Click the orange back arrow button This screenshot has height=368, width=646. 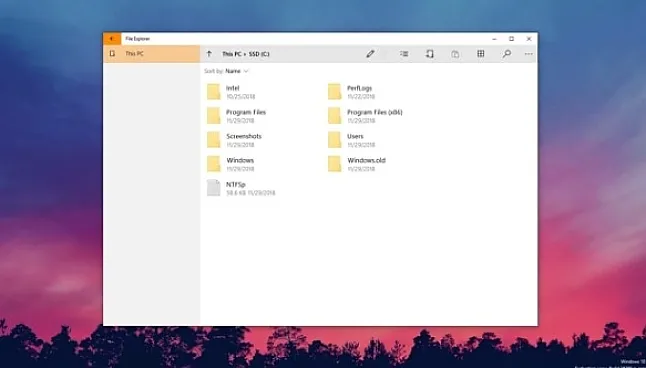click(112, 39)
